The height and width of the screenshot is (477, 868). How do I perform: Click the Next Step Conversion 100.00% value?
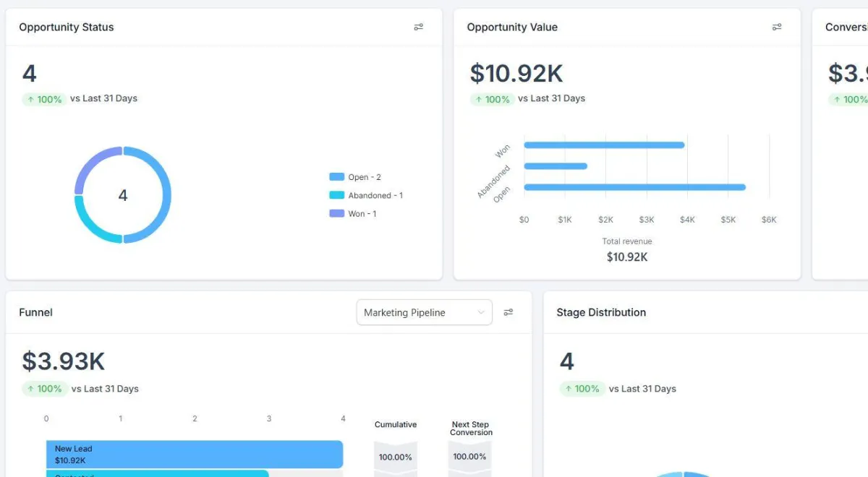pyautogui.click(x=470, y=457)
